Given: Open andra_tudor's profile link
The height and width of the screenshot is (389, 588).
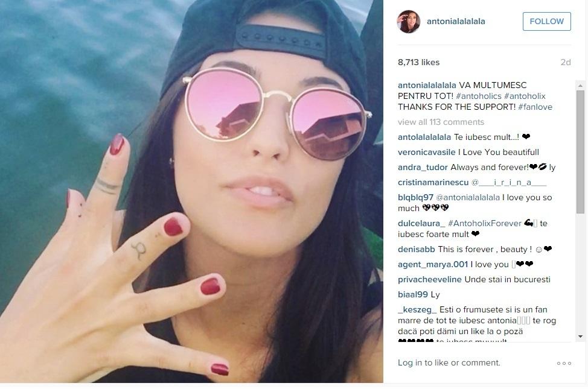Looking at the screenshot, I should click(423, 167).
